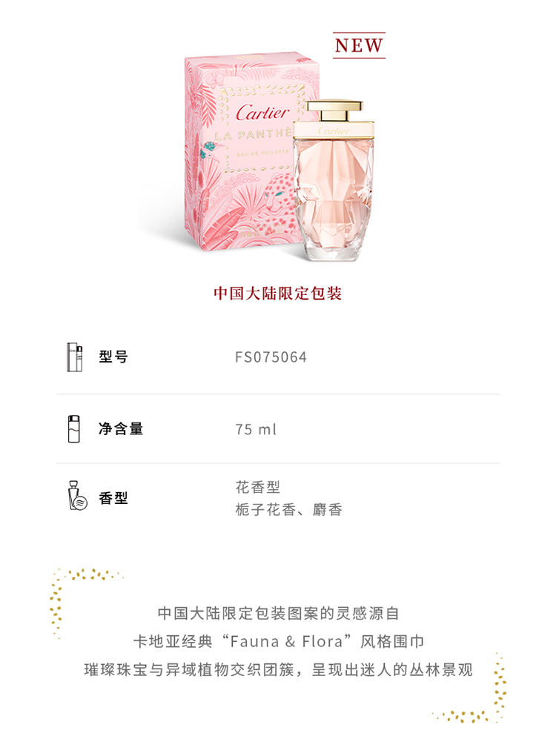Viewport: 556px width, 756px height.
Task: Click the 栀子花香、麝香 notes text
Action: 288,510
